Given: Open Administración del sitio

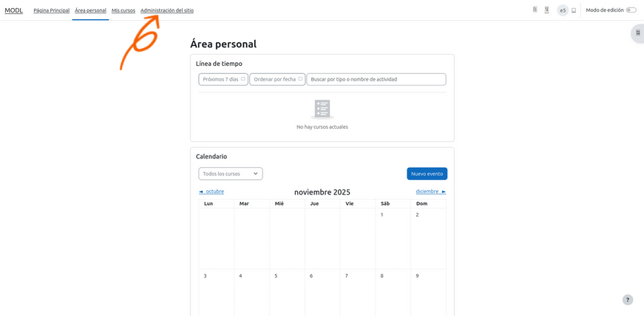Looking at the screenshot, I should point(167,10).
